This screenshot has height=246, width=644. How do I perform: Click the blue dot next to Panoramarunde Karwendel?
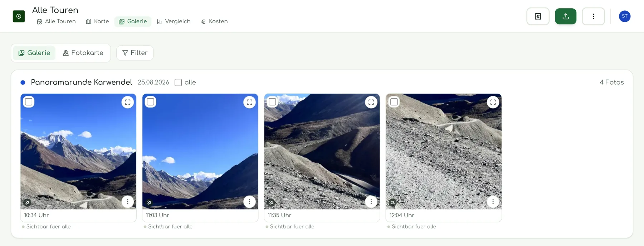click(23, 83)
